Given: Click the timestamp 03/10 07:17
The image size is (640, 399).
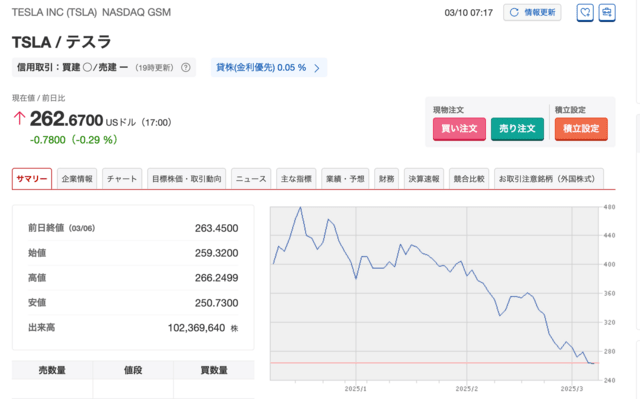Looking at the screenshot, I should (x=469, y=13).
